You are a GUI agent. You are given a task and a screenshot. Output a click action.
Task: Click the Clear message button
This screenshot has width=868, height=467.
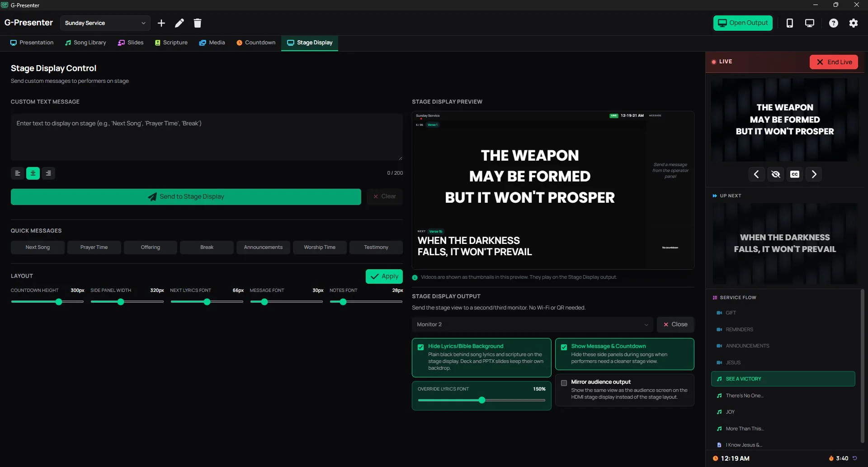click(385, 196)
